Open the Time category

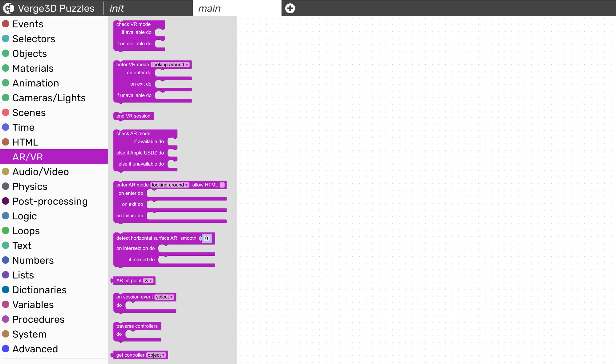(54, 127)
